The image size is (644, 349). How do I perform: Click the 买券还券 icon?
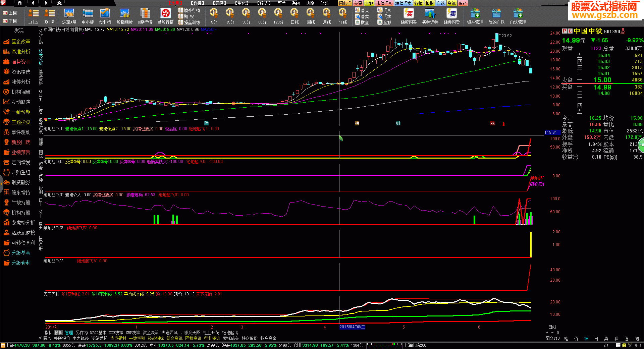click(x=430, y=16)
